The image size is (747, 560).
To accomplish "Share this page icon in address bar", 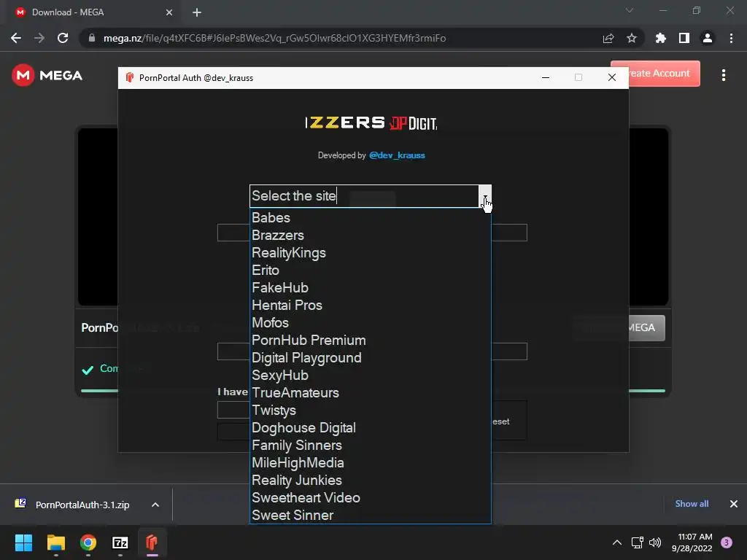I will tap(608, 38).
